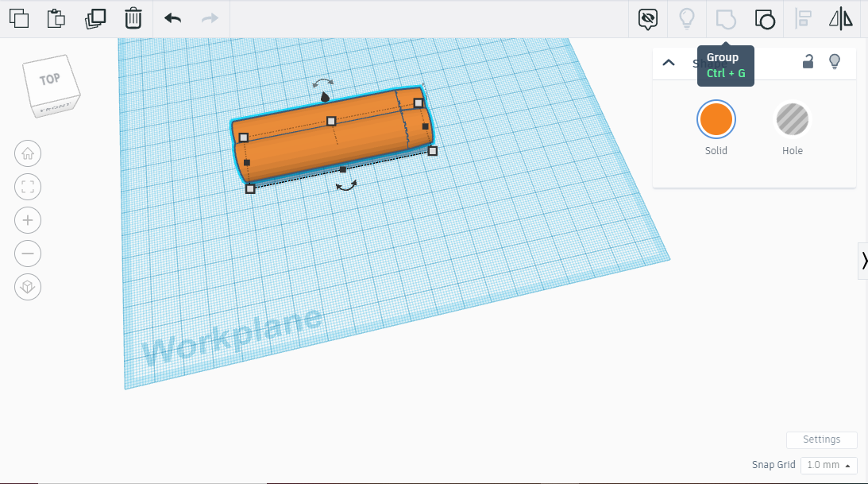Toggle lock editing padlock icon
Viewport: 868px width, 484px height.
tap(808, 61)
